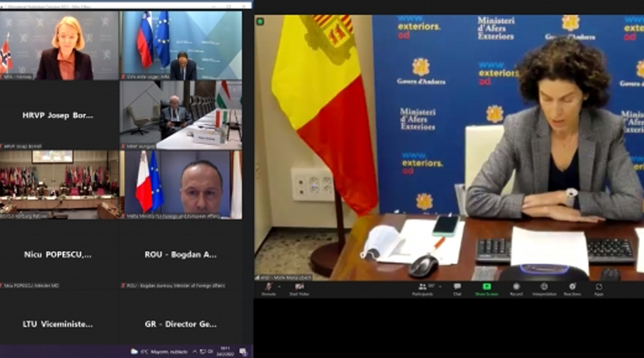
Task: Expand audio options arrow beside Unmute
Action: [x=280, y=285]
